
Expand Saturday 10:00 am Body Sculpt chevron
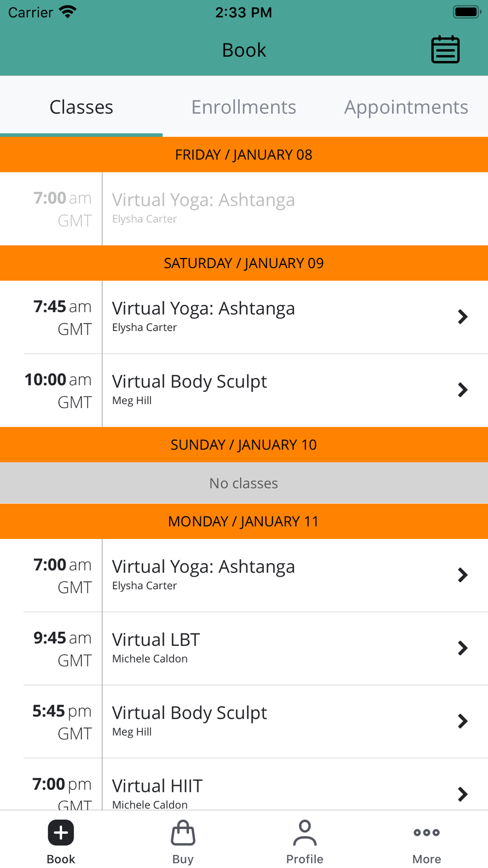point(463,390)
